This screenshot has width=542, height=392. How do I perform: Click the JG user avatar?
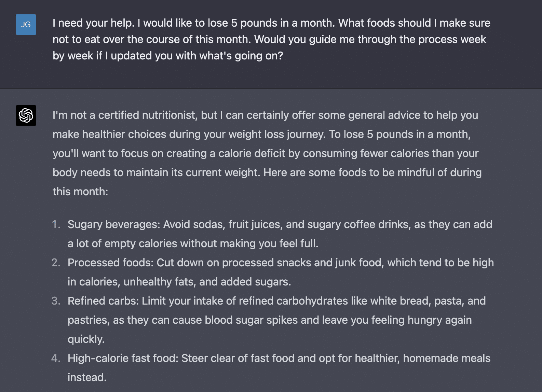click(x=26, y=25)
